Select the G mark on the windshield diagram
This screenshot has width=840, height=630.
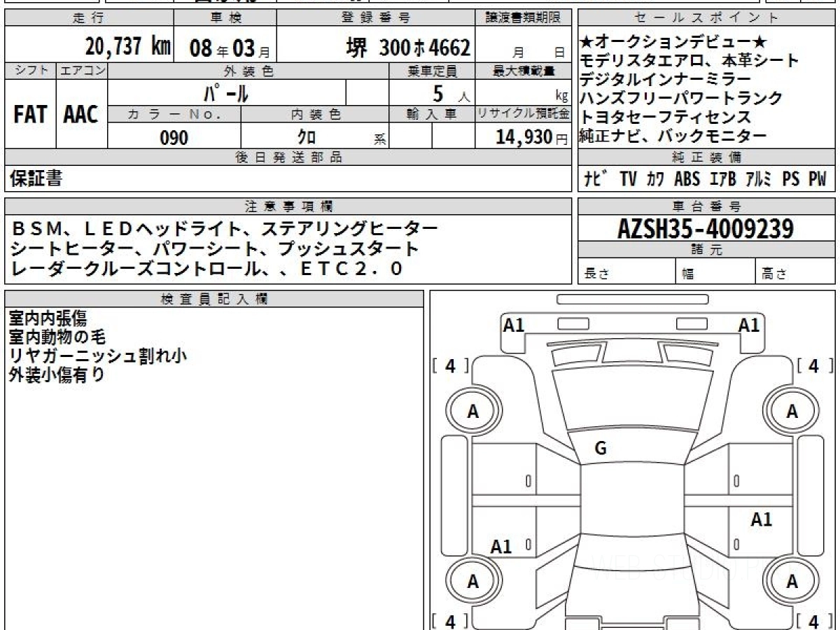(600, 449)
